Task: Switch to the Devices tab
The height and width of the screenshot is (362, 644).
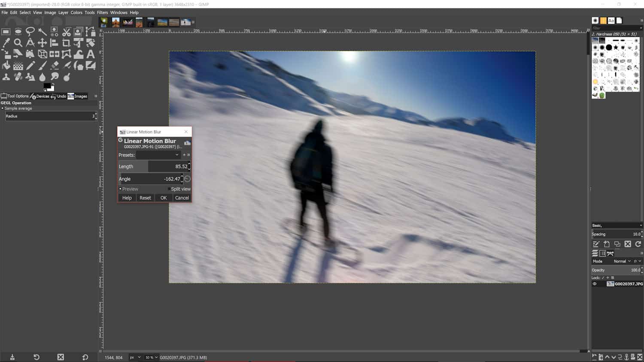Action: 39,96
